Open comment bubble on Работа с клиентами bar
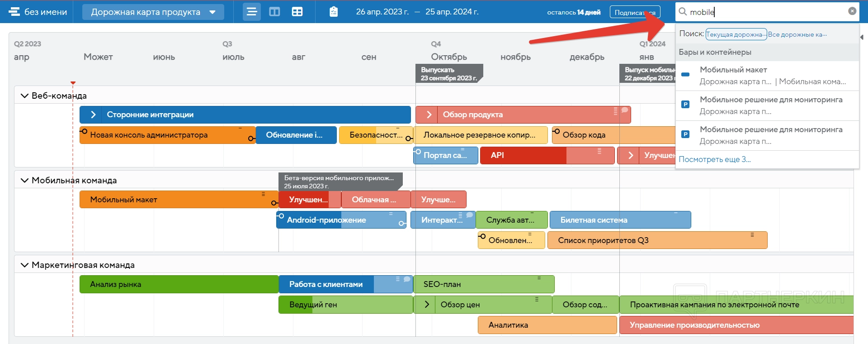868x344 pixels. (407, 279)
